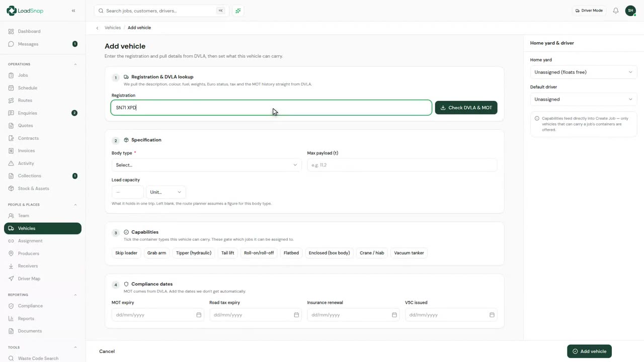Open the V5C issued calendar picker

(492, 315)
